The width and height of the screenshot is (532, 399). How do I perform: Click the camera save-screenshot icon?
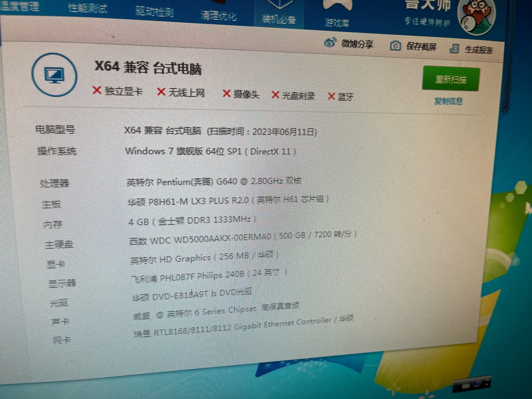(395, 46)
